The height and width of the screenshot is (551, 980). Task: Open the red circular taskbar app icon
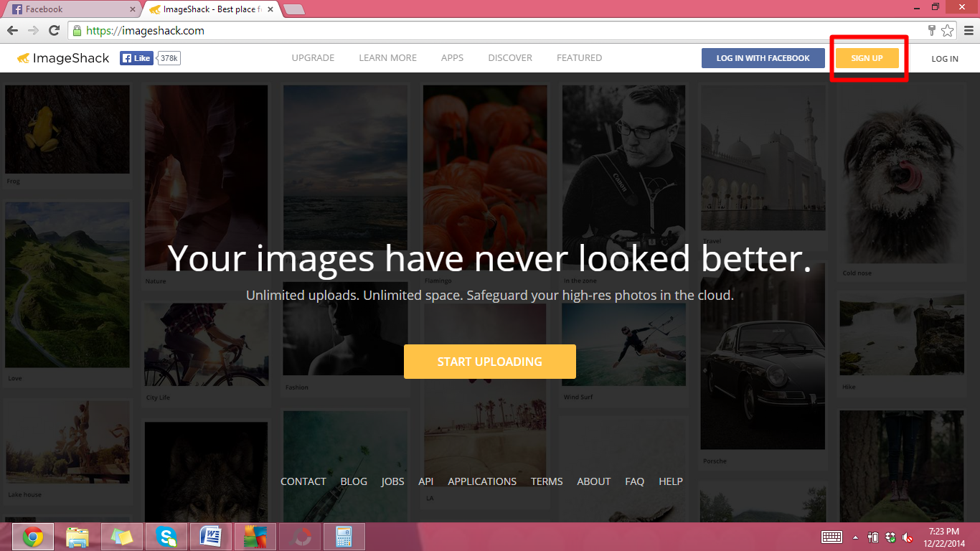tap(300, 537)
